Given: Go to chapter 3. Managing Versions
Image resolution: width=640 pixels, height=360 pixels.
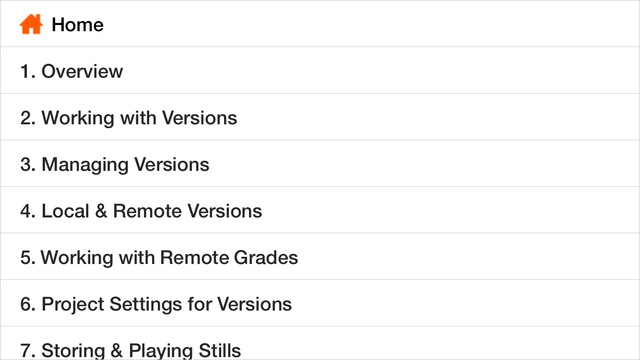Looking at the screenshot, I should point(320,164).
